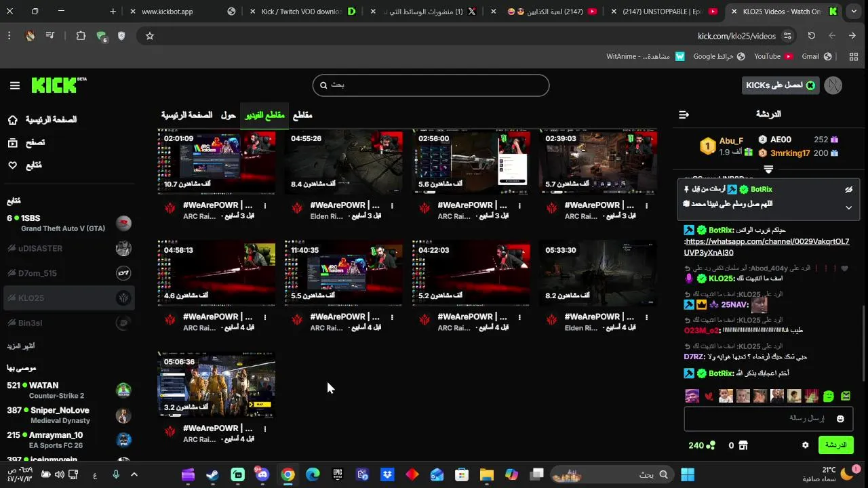Open uDISASTER channel in sidebar
The width and height of the screenshot is (868, 488).
click(68, 248)
